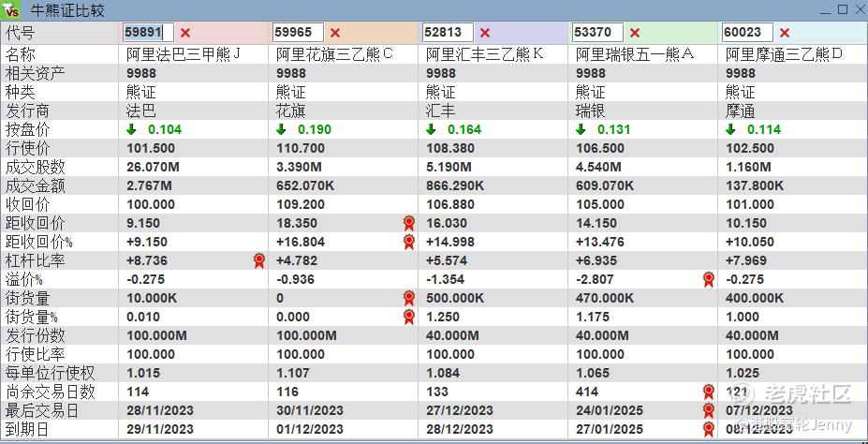The height and width of the screenshot is (444, 868).
Task: Click the down arrow beside price 0.104
Action: coord(131,129)
